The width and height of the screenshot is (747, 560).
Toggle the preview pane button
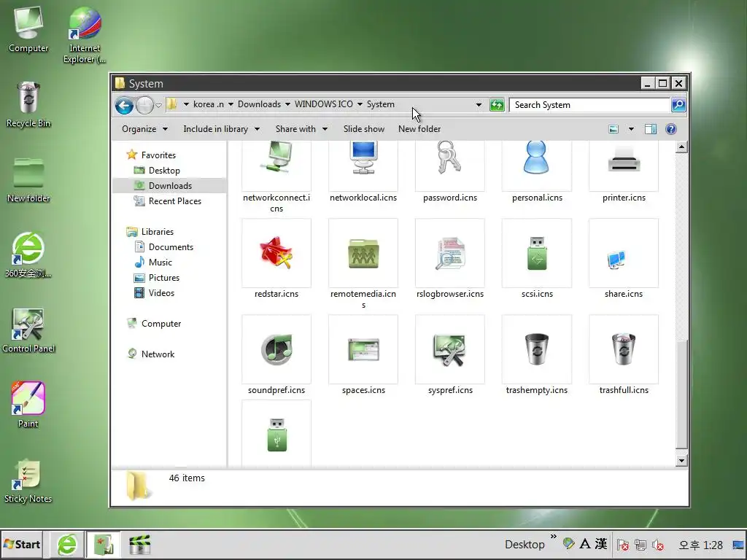click(650, 129)
